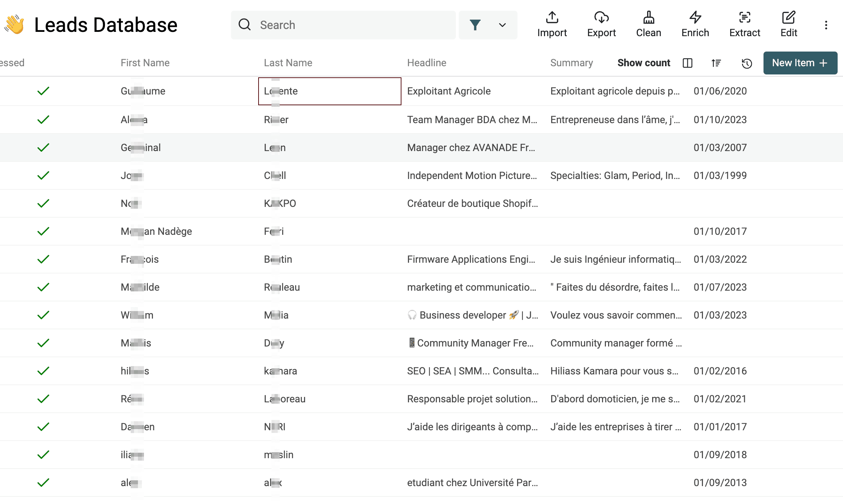
Task: Toggle processed checkmark for etudiant chez Université row
Action: point(43,483)
